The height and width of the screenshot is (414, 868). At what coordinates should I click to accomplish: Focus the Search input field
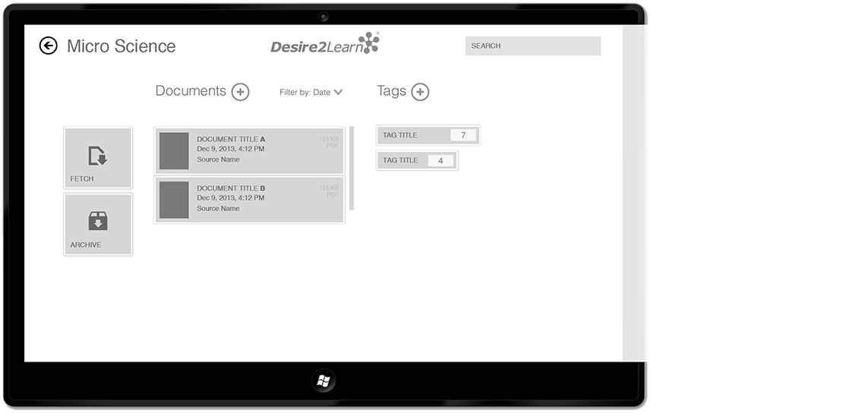click(532, 46)
